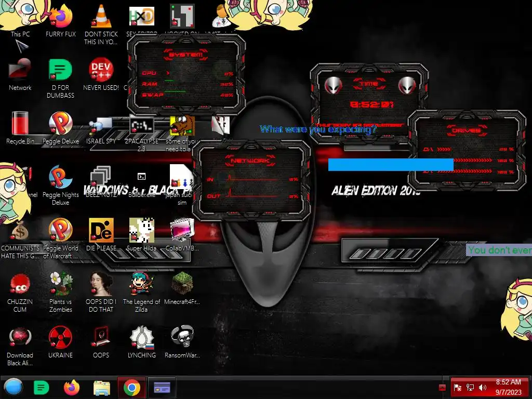Screen dimensions: 532x399
Task: Open the Download Black Ali... shortcut
Action: tap(20, 346)
